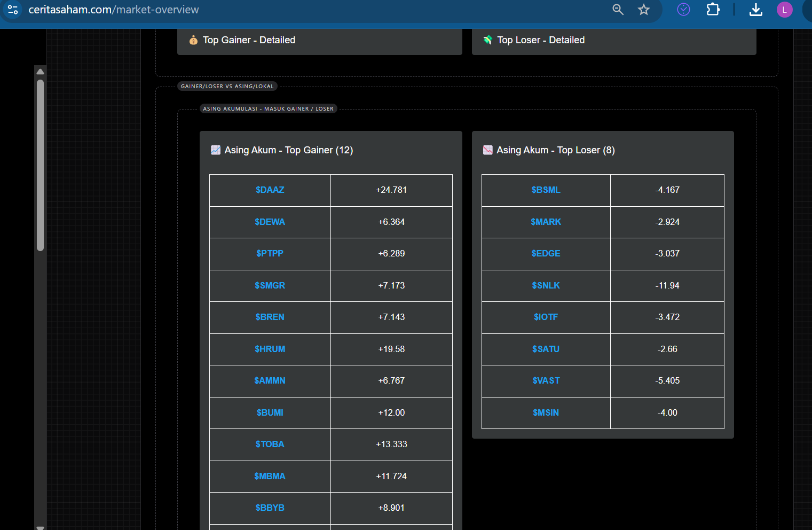This screenshot has height=530, width=812.
Task: Expand the Top Gainer - Detailed panel
Action: click(x=319, y=41)
